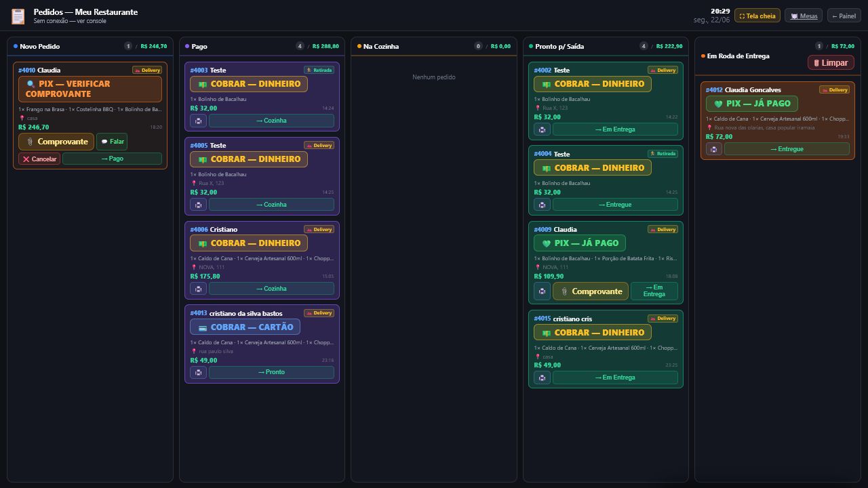Click the print icon on order #4006
Image resolution: width=868 pixels, height=488 pixels.
click(x=198, y=289)
